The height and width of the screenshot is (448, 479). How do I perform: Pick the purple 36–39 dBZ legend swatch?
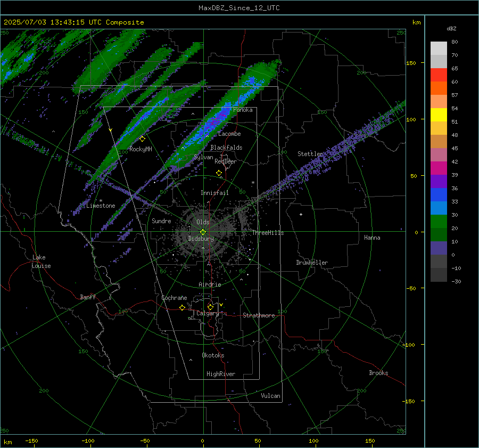coord(439,182)
